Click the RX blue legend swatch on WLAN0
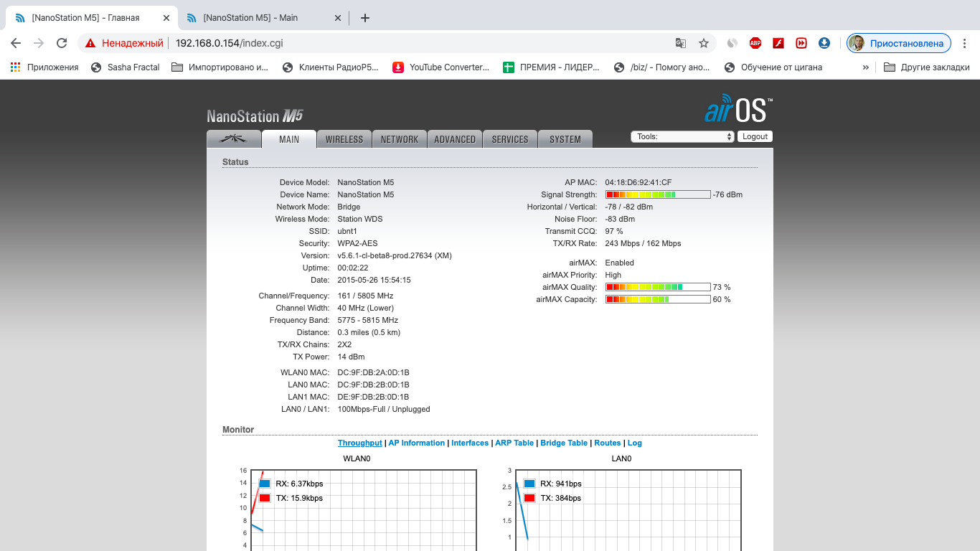980x551 pixels. 265,484
